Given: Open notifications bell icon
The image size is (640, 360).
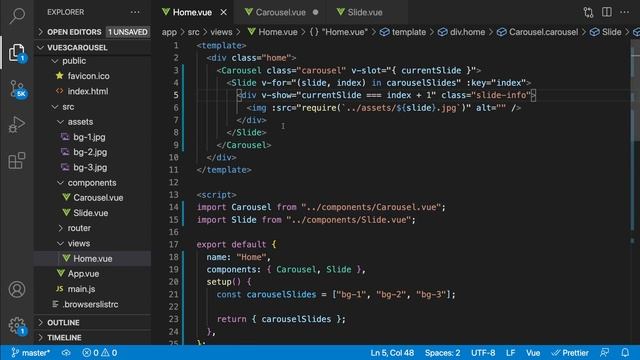Looking at the screenshot, I should pyautogui.click(x=625, y=353).
